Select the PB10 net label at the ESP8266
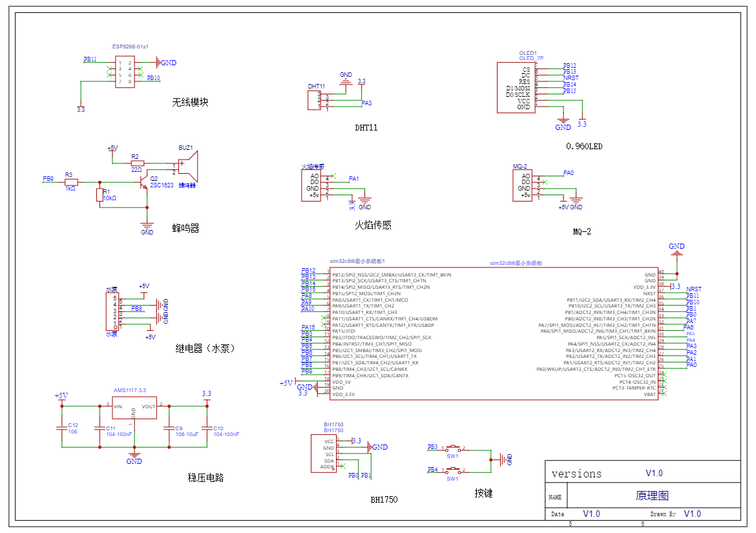Screen dimensions: 756x533 (x=153, y=78)
